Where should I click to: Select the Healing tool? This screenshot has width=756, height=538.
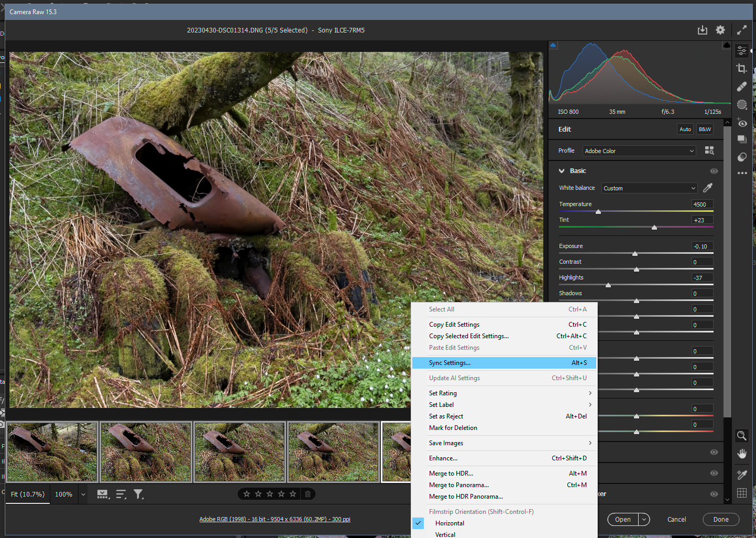pyautogui.click(x=741, y=87)
